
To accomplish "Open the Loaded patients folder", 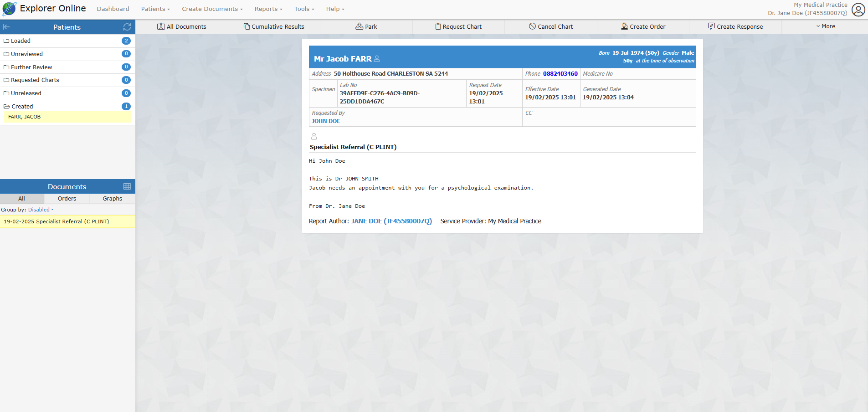I will pos(21,41).
